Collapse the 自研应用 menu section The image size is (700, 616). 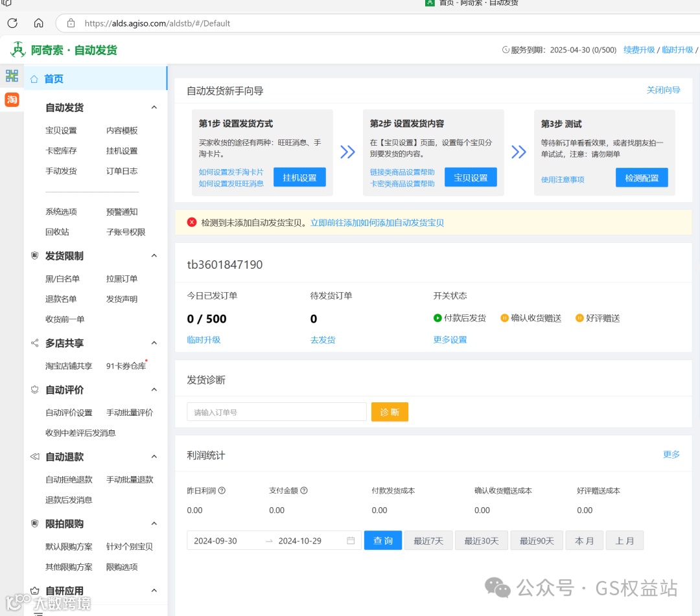154,590
